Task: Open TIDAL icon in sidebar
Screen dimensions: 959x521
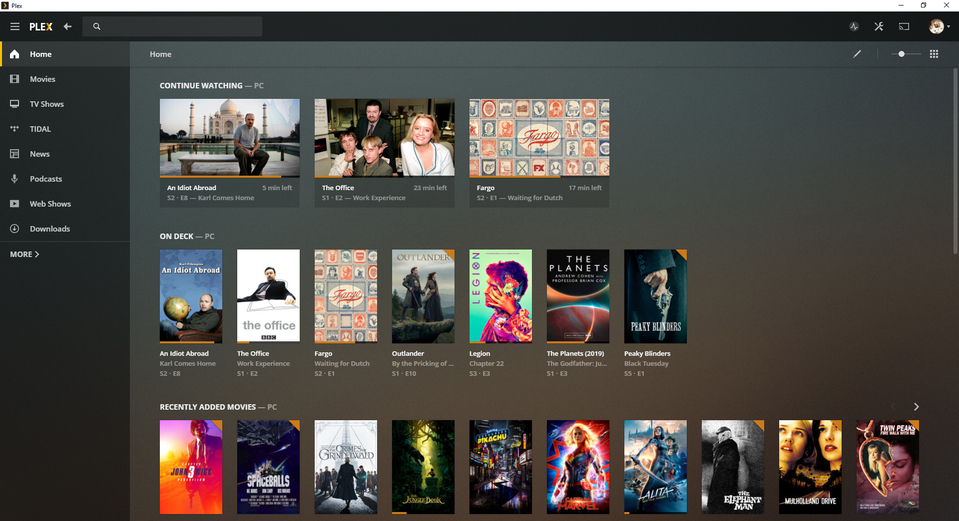Action: (15, 129)
